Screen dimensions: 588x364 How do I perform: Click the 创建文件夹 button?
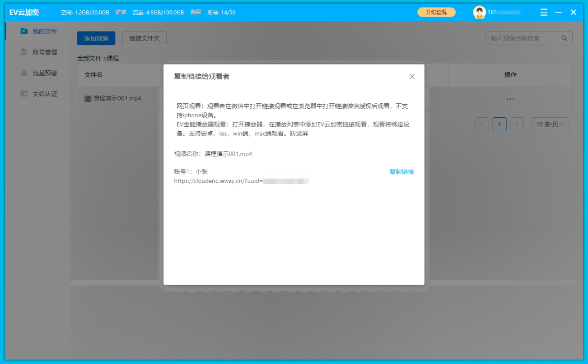coord(145,38)
